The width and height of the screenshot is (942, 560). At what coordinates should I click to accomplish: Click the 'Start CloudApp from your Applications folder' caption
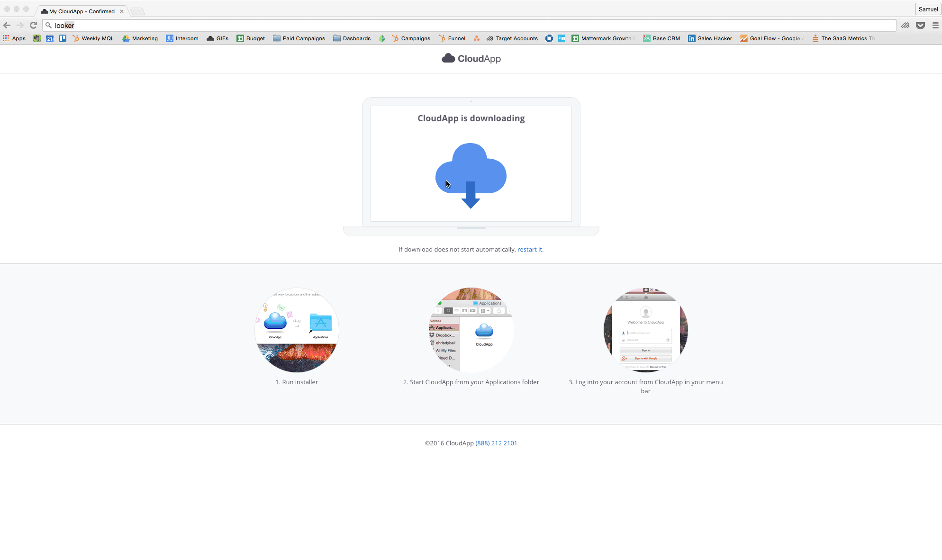pos(471,382)
